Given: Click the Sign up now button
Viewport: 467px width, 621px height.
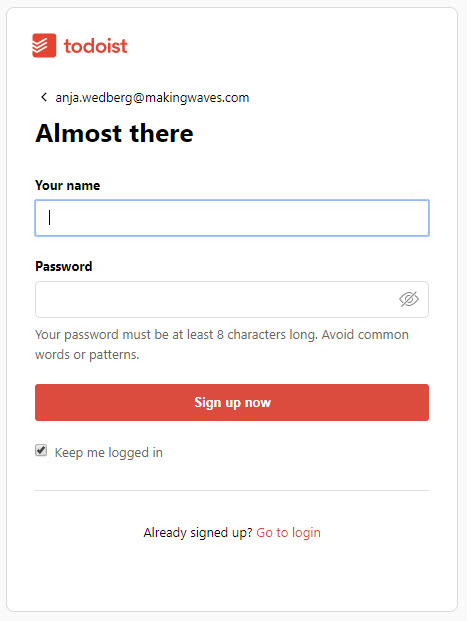Looking at the screenshot, I should click(232, 402).
